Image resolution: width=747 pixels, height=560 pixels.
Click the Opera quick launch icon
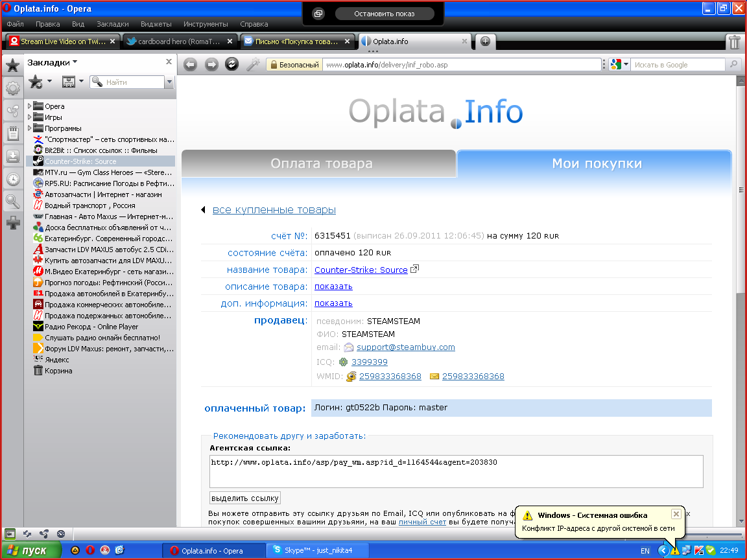pos(90,550)
